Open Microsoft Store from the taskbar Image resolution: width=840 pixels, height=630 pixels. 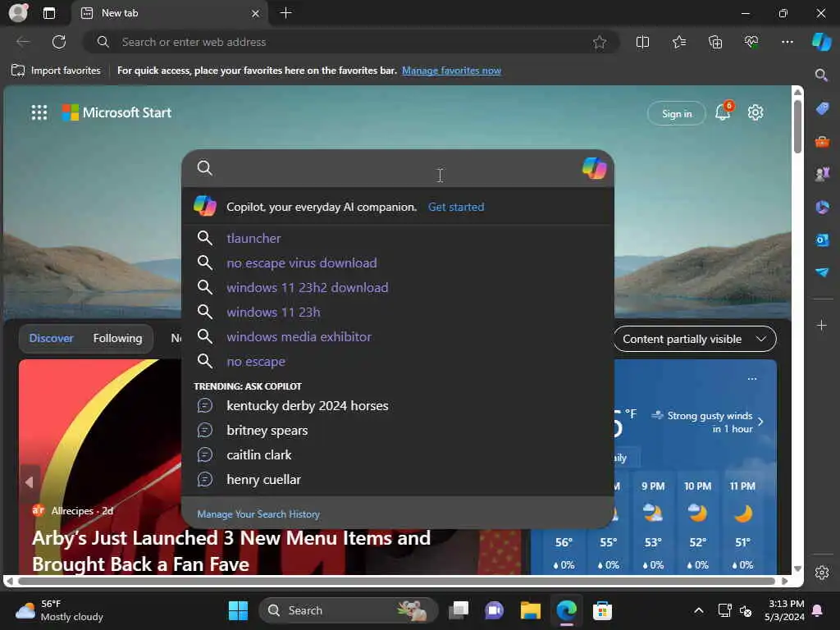pyautogui.click(x=602, y=610)
